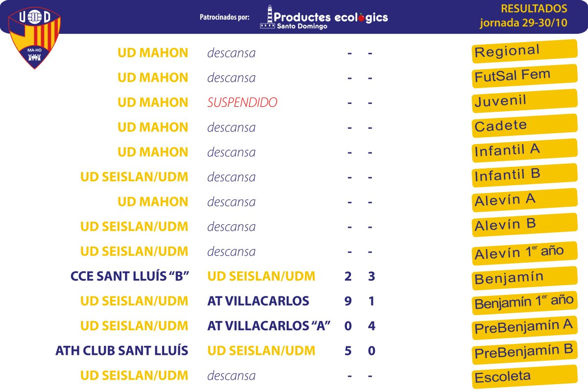Click the CCE SANT LLUÍS "B" team name
Viewport: 588px width, 392px height.
click(x=129, y=276)
